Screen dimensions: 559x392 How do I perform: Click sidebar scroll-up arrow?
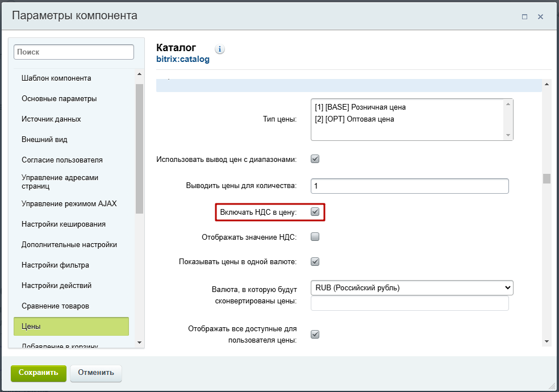pos(139,74)
